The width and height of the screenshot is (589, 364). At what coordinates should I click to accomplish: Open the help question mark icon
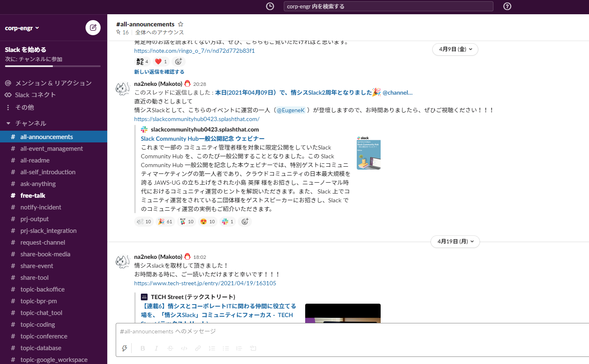[x=507, y=6]
